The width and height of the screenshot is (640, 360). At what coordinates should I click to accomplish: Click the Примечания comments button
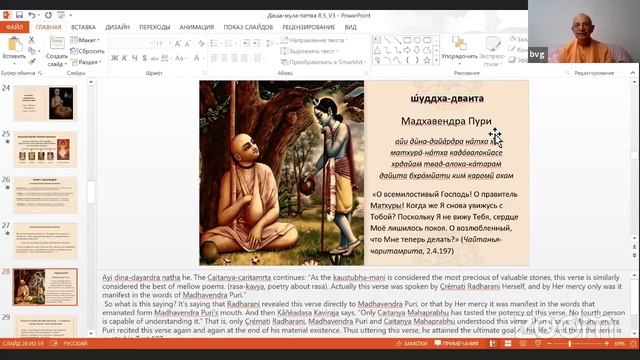(456, 344)
